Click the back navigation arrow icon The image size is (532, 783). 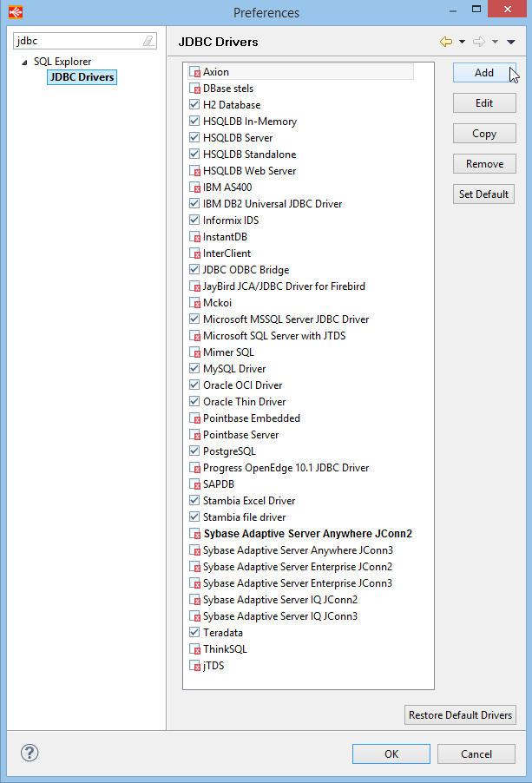(446, 42)
